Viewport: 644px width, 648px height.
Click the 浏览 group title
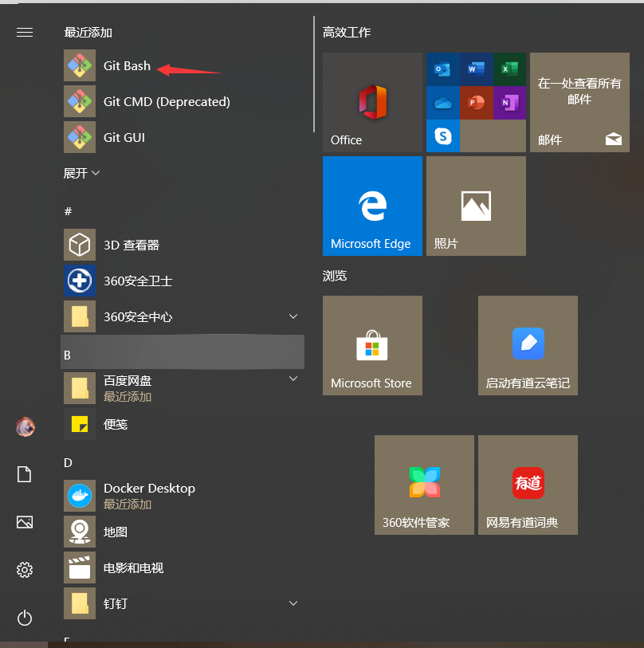click(335, 276)
